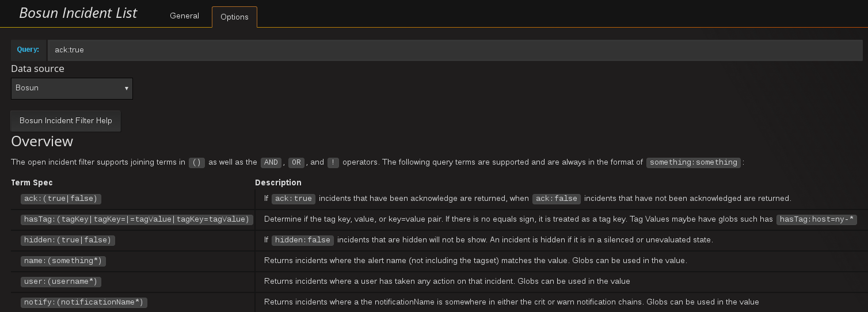Click the name term description text

(475, 261)
